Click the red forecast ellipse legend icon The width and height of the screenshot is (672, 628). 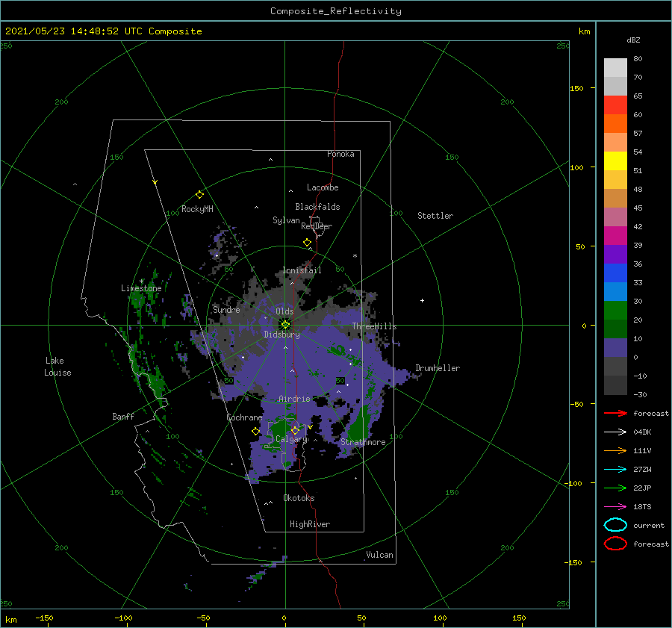click(x=615, y=544)
